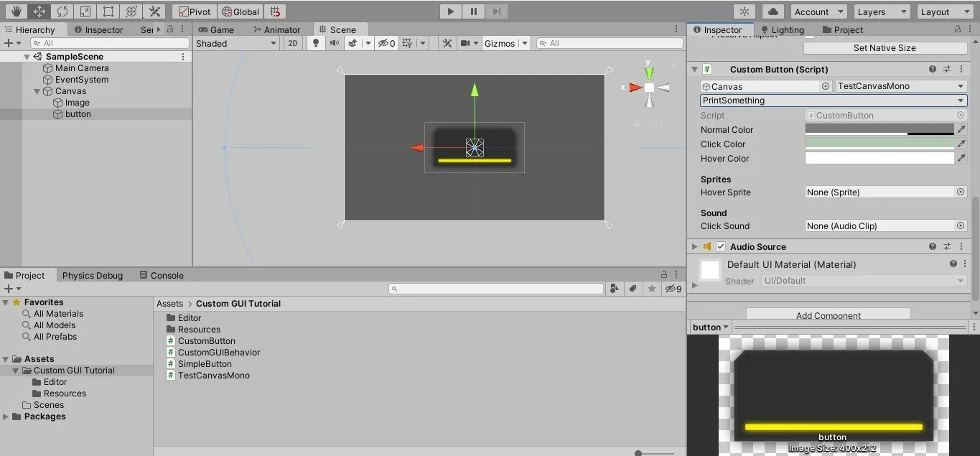Viewport: 980px width, 456px height.
Task: Select the Scale tool
Action: point(85,11)
